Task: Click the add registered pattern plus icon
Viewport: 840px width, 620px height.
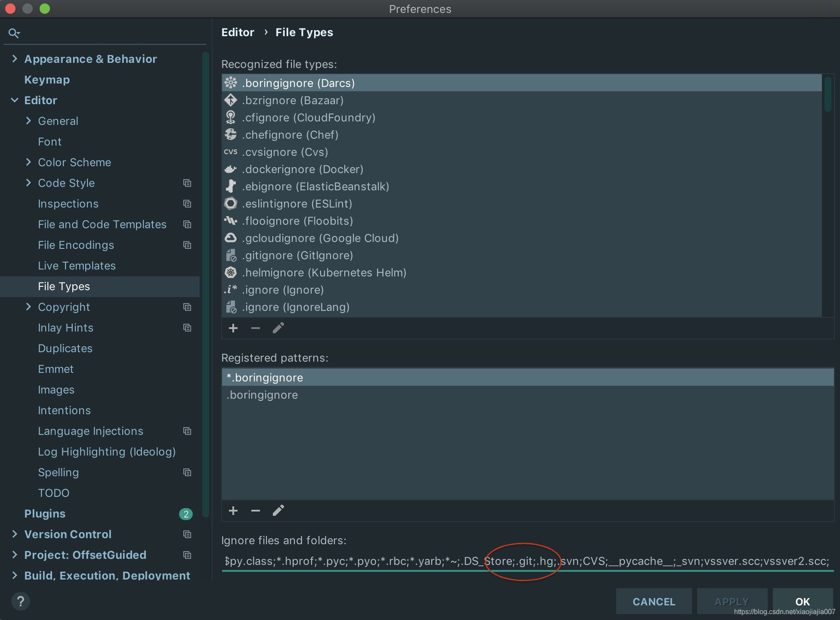Action: pos(233,511)
